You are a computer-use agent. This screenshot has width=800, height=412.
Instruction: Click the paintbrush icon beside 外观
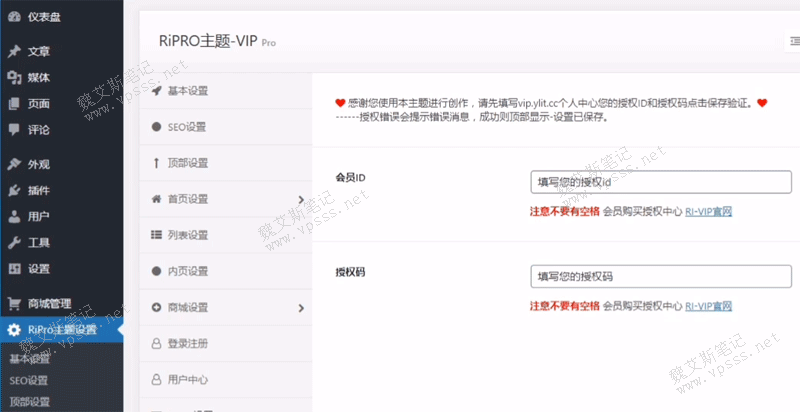tap(14, 164)
